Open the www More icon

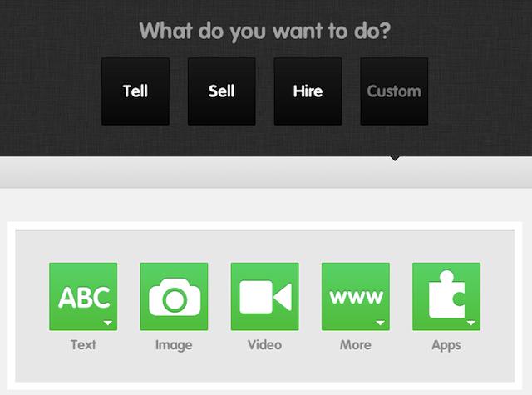point(356,296)
